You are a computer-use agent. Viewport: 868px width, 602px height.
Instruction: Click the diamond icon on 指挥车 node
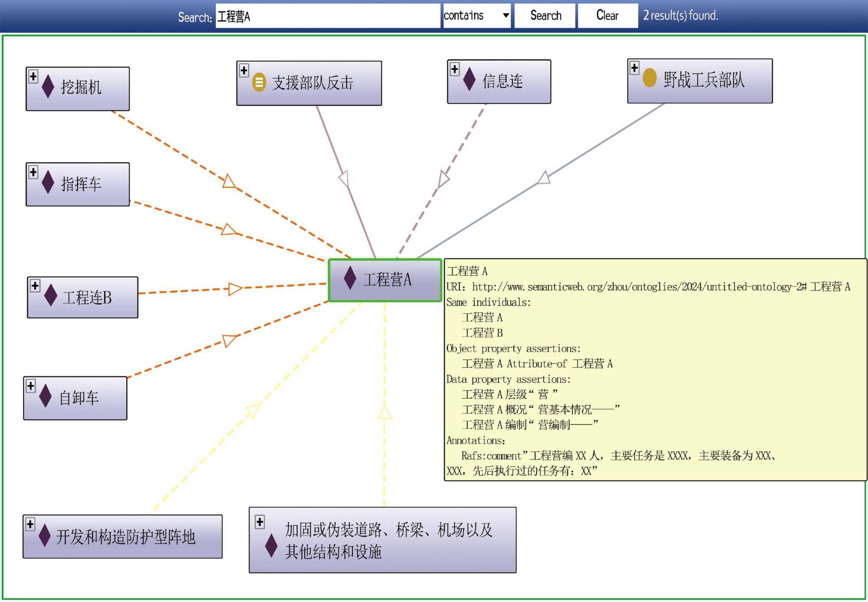point(48,182)
